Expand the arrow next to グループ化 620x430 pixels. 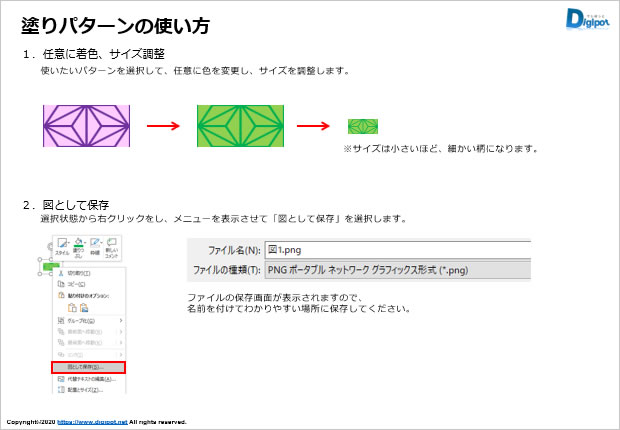pos(121,320)
